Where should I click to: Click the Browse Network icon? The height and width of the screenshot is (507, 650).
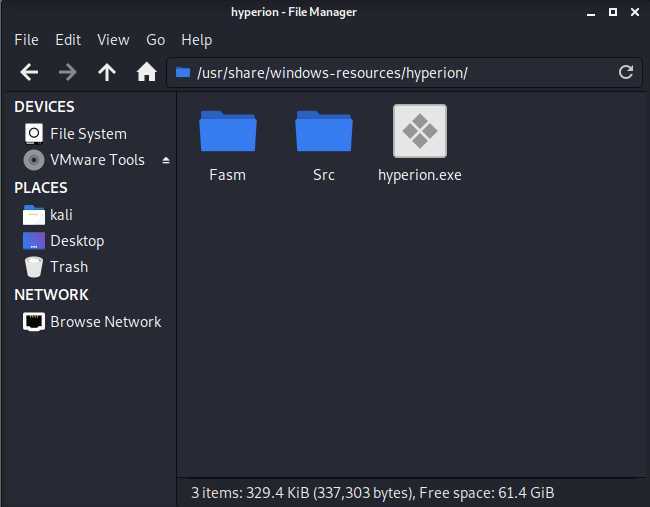pos(34,322)
